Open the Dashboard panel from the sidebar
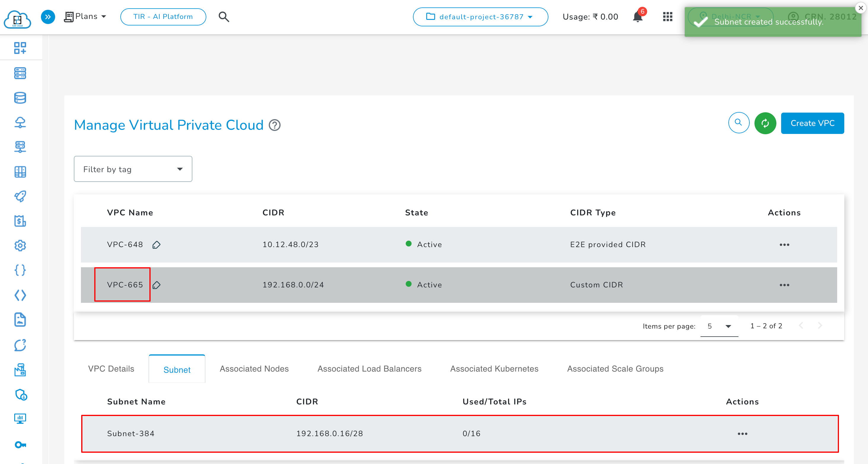 click(20, 48)
